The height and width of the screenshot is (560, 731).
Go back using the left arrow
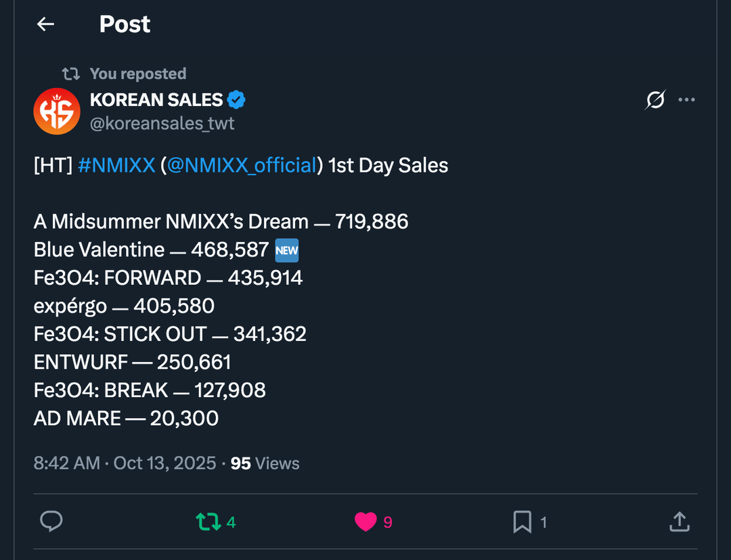pyautogui.click(x=45, y=24)
